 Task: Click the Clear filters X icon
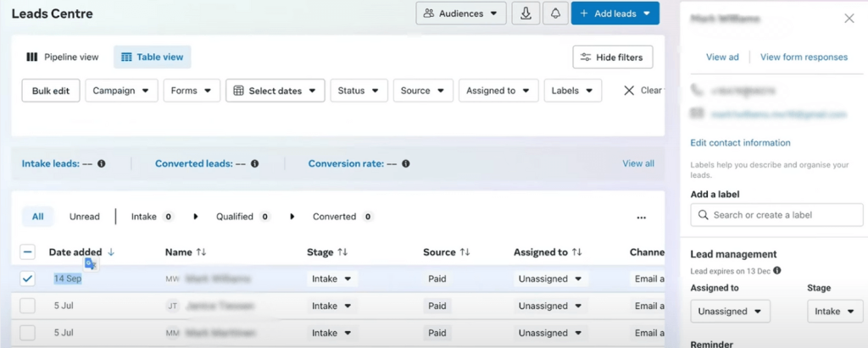tap(629, 91)
